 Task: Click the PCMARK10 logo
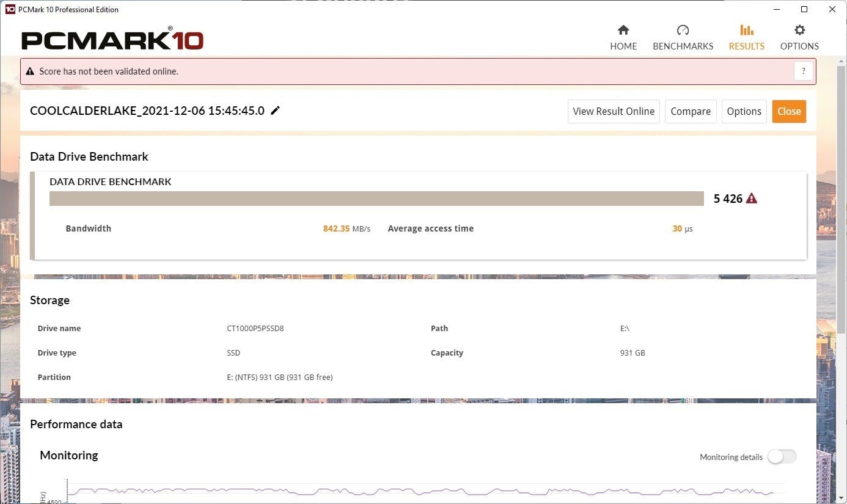pyautogui.click(x=112, y=40)
